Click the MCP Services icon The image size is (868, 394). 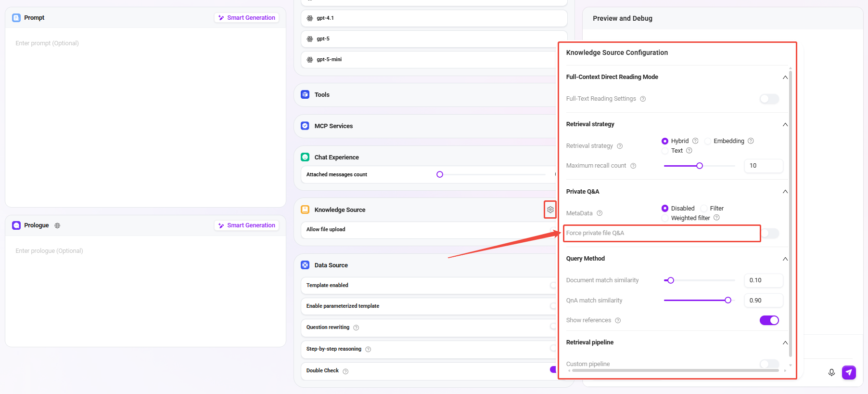[305, 126]
